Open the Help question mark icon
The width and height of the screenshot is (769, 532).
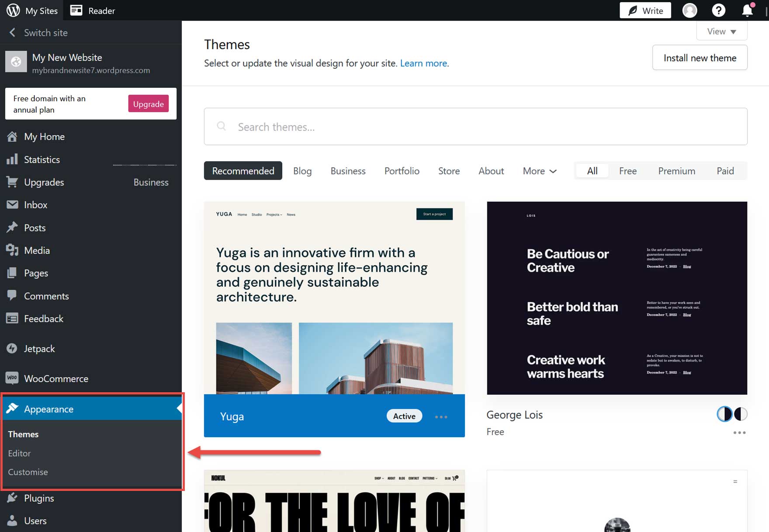tap(718, 10)
